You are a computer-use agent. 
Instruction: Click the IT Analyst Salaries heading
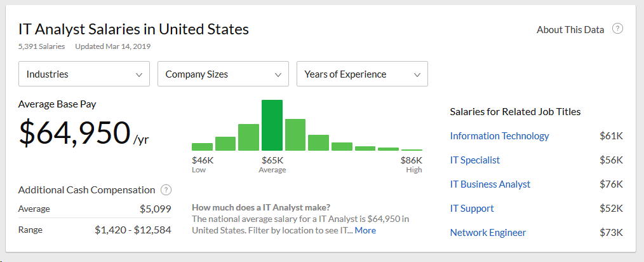click(133, 29)
